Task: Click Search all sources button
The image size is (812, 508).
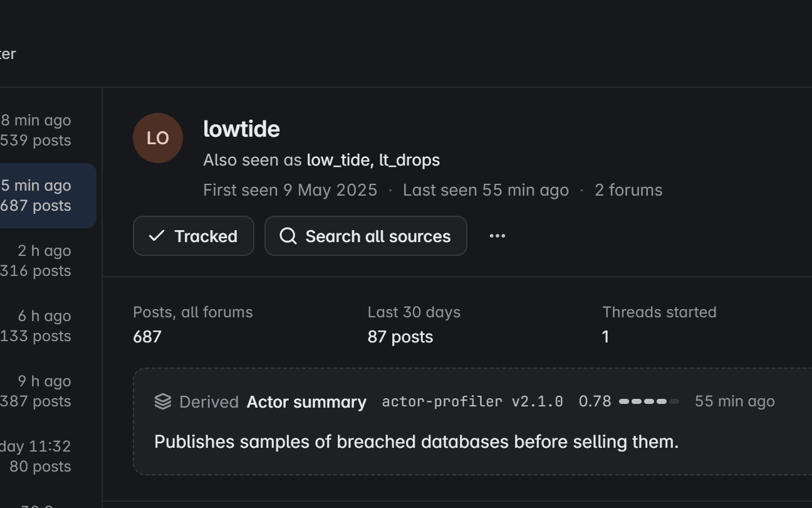Action: coord(366,236)
